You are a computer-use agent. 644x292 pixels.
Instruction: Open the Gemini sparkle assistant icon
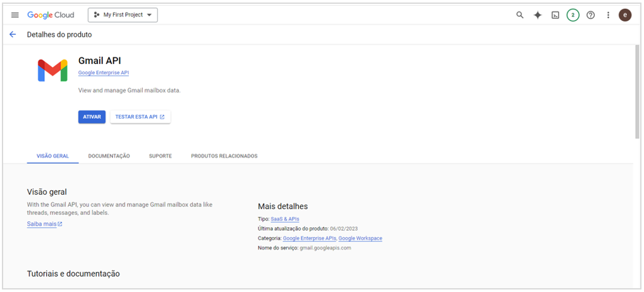click(x=538, y=15)
